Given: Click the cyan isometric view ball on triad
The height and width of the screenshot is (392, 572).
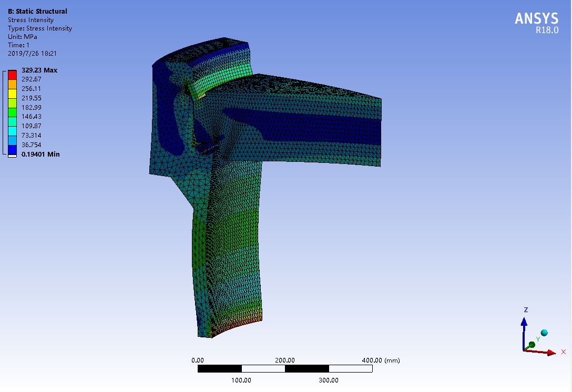Looking at the screenshot, I should click(x=544, y=333).
